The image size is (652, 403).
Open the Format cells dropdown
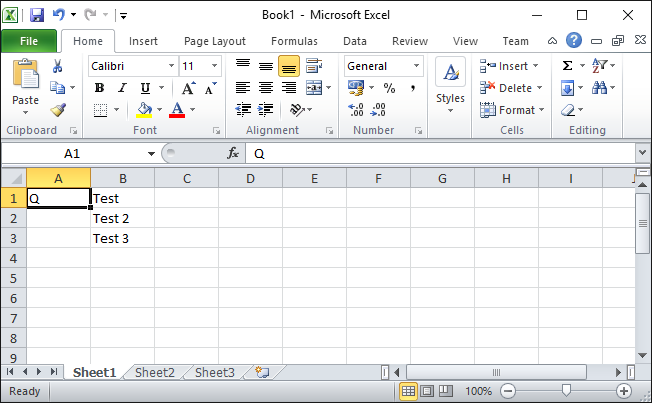point(541,110)
